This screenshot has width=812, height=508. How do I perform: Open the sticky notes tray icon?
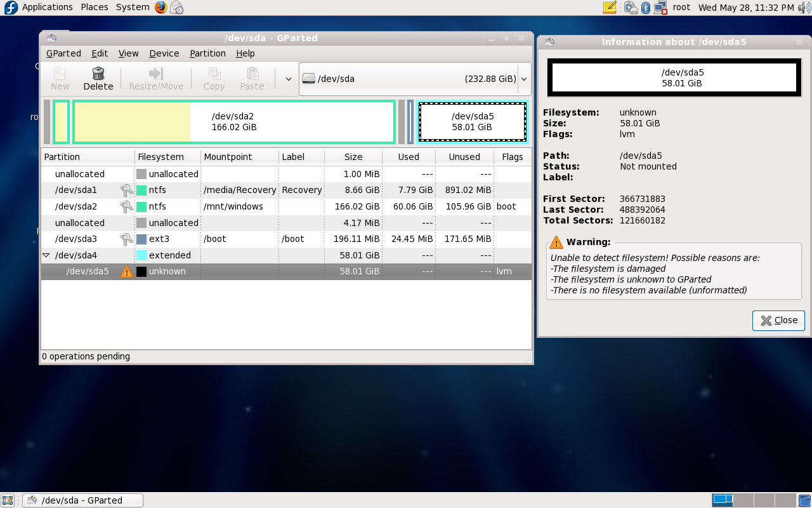pos(610,8)
